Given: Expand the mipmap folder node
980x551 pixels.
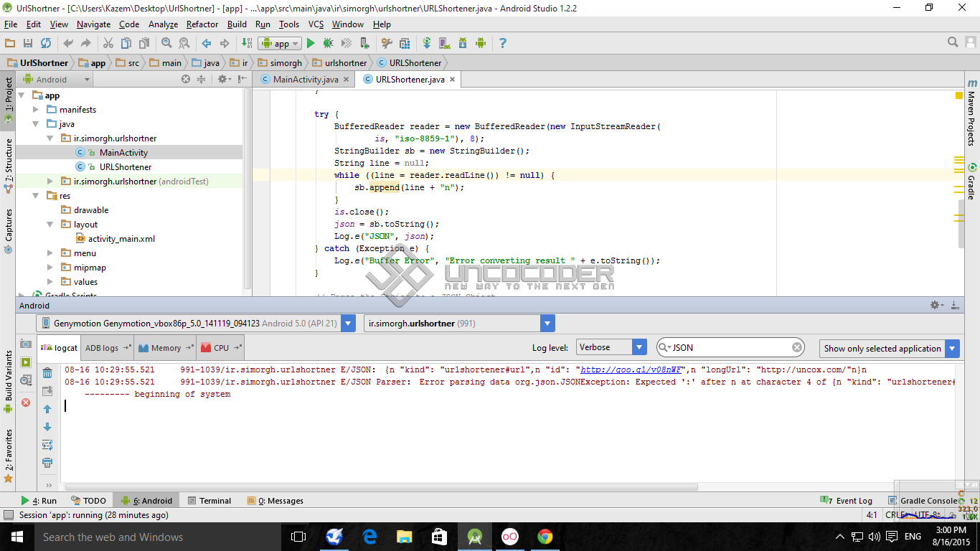Looking at the screenshot, I should (x=50, y=268).
